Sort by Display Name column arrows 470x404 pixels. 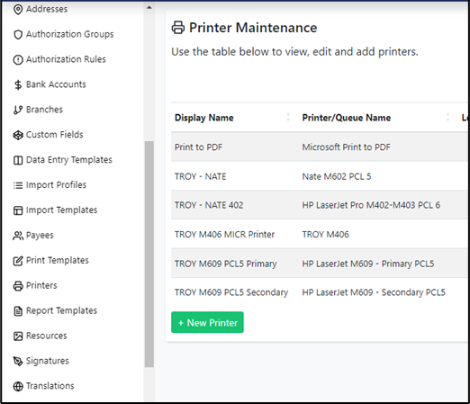point(288,117)
